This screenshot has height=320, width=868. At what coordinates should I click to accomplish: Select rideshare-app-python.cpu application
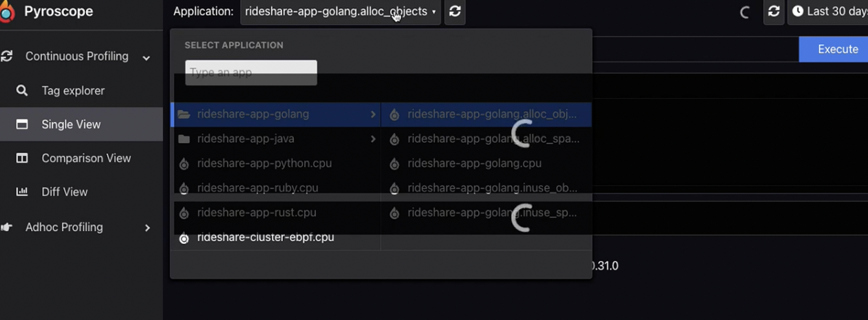(276, 163)
